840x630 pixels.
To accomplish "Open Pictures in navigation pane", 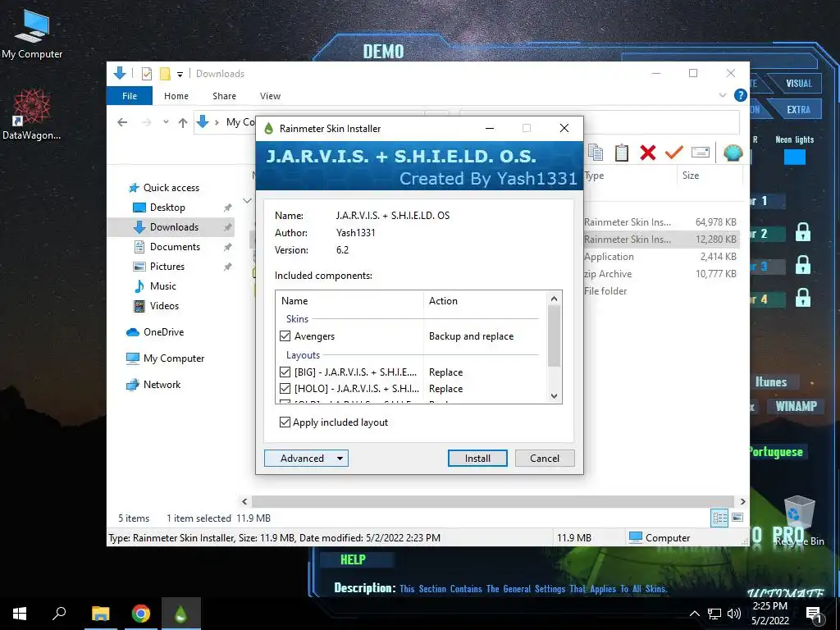I will (167, 267).
